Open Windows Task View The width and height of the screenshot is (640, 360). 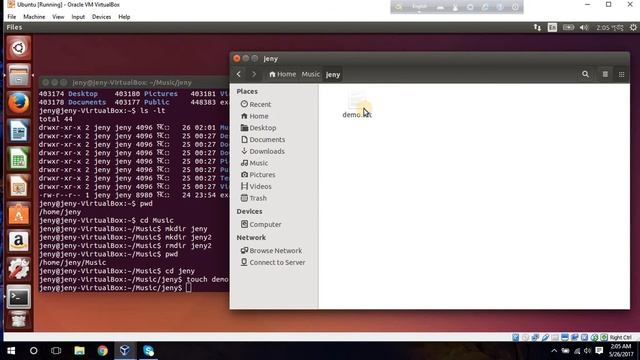tap(56, 351)
